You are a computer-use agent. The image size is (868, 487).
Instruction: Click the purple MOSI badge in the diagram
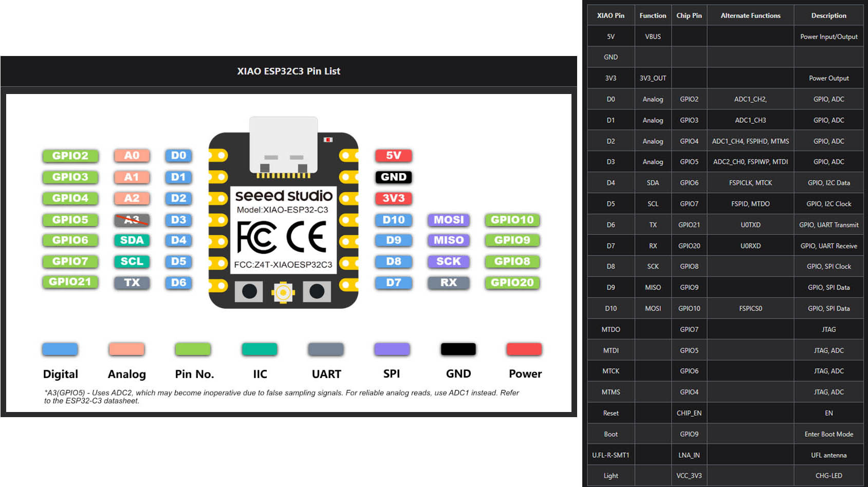pos(449,220)
